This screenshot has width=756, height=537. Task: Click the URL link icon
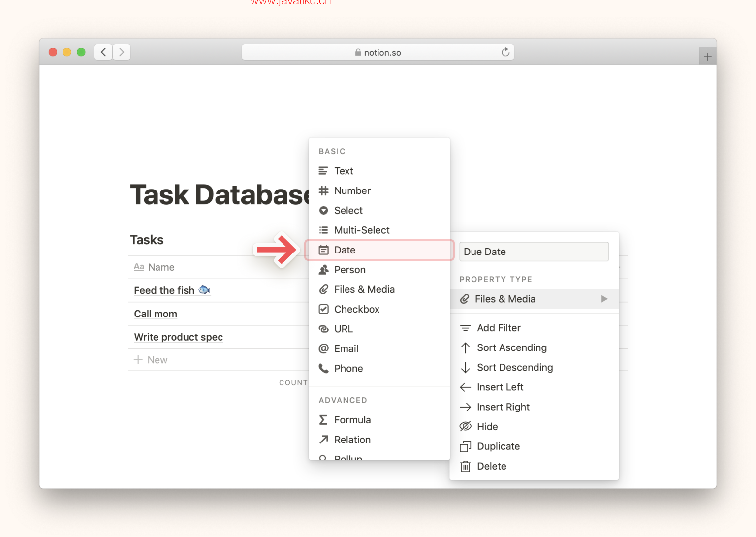click(323, 329)
